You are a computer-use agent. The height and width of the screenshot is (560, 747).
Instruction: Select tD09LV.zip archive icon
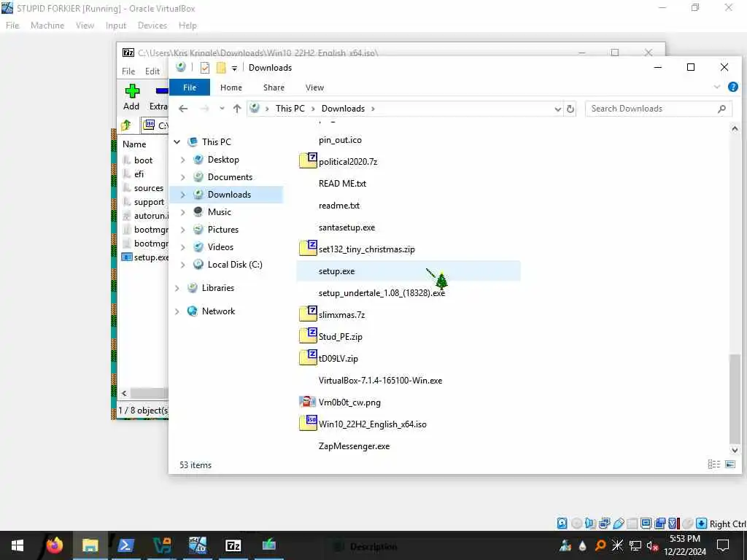[308, 358]
